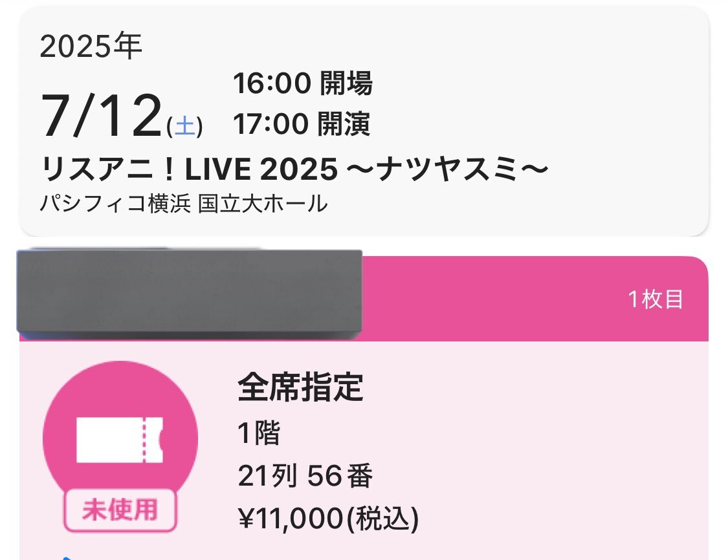Click the blue icon at bottom-left edge
This screenshot has width=728, height=560.
(x=67, y=557)
